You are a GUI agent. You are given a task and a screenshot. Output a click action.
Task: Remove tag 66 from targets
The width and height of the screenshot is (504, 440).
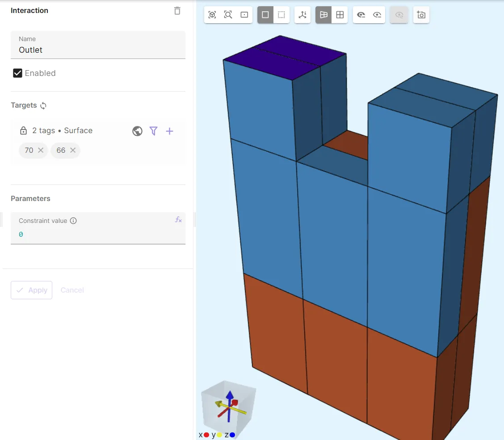pyautogui.click(x=73, y=151)
